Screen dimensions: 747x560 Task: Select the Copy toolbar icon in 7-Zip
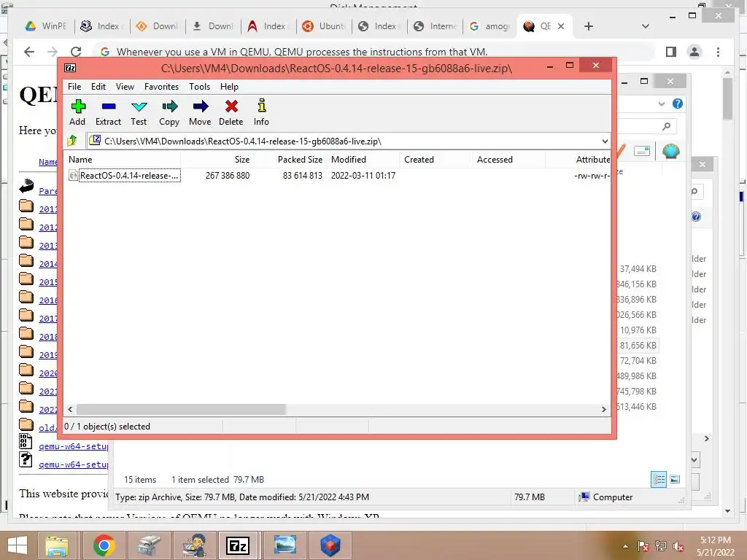pos(169,112)
